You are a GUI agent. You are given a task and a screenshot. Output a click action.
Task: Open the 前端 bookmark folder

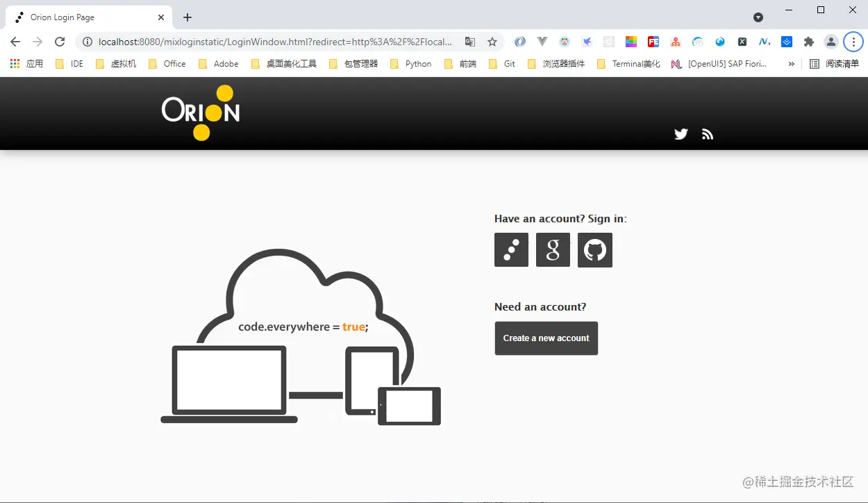(461, 63)
